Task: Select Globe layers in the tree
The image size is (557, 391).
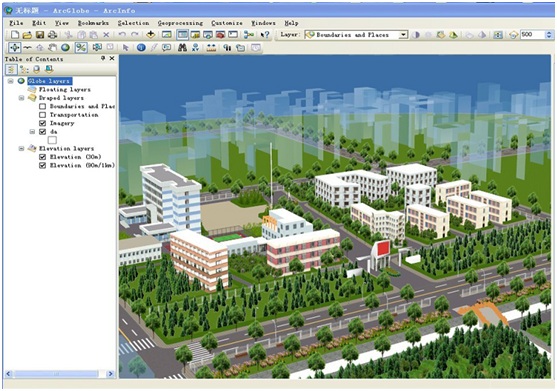Action: tap(50, 81)
